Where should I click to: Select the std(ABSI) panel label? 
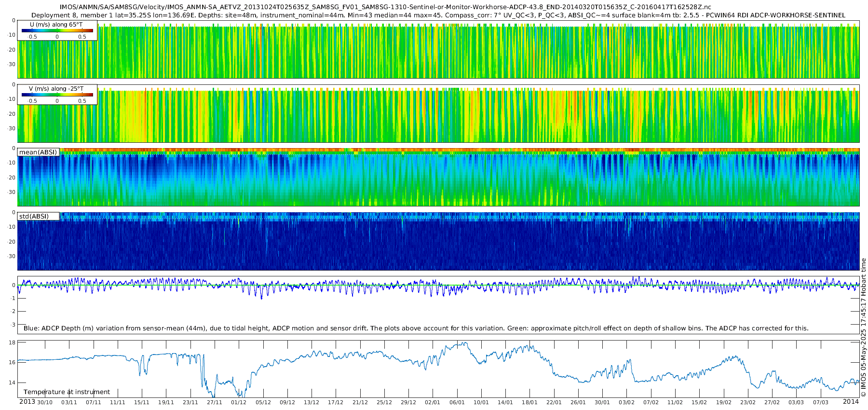34,217
